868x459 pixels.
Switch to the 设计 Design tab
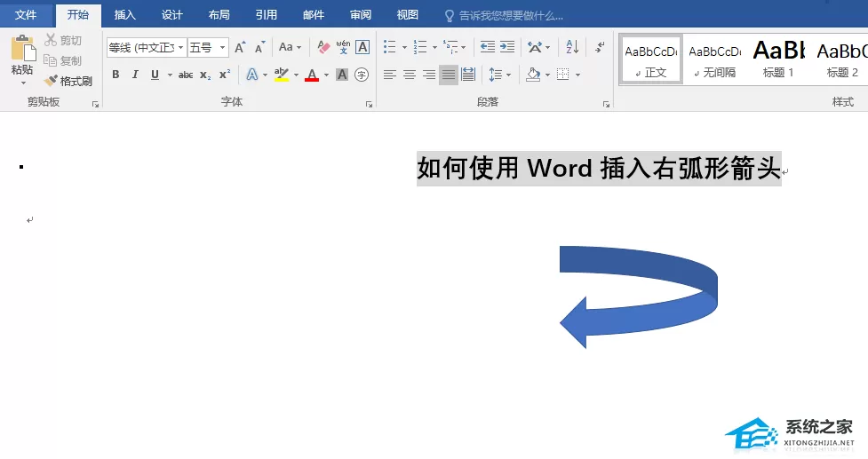click(x=171, y=15)
